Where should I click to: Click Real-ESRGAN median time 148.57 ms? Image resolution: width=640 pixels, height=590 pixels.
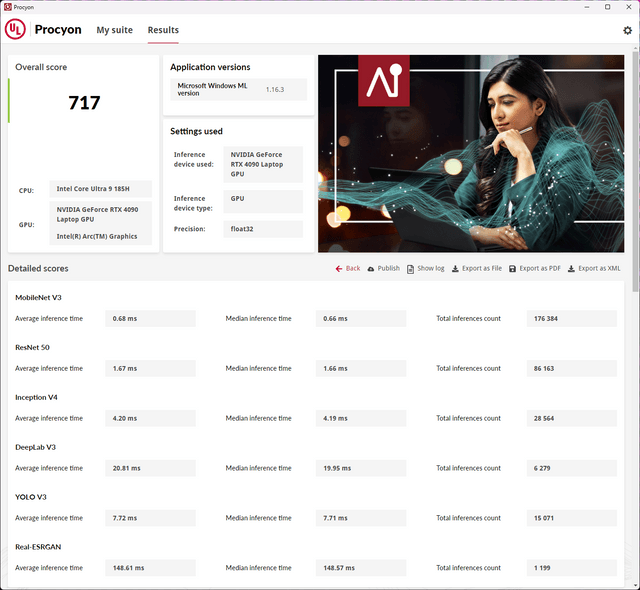pyautogui.click(x=361, y=568)
